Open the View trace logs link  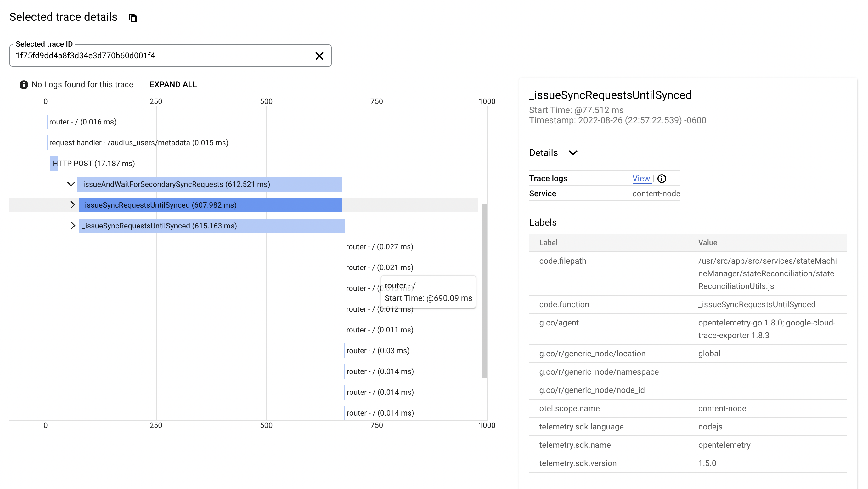tap(641, 179)
